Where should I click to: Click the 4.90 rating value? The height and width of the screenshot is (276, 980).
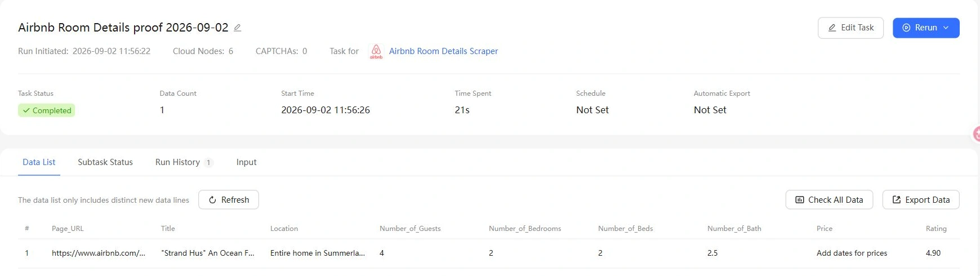tap(933, 253)
